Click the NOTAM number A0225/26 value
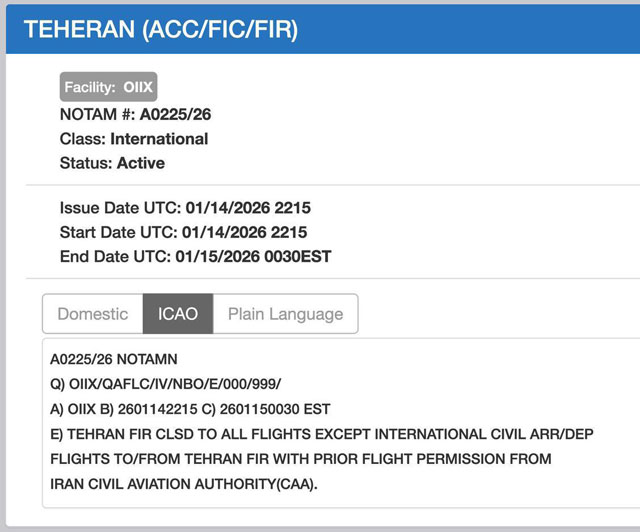This screenshot has height=532, width=640. pos(174,114)
